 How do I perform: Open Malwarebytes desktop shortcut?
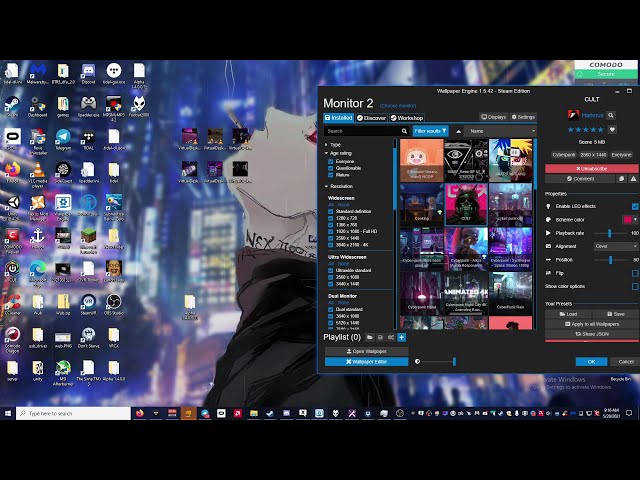(x=38, y=73)
